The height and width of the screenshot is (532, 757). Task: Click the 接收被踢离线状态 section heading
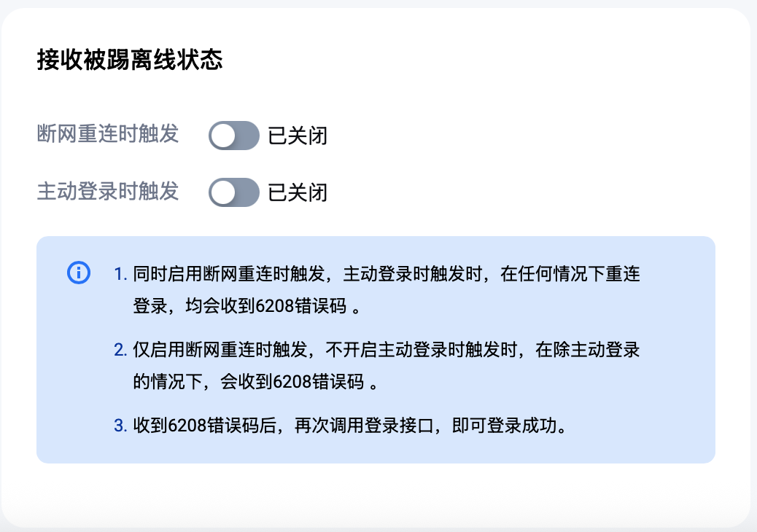click(129, 60)
